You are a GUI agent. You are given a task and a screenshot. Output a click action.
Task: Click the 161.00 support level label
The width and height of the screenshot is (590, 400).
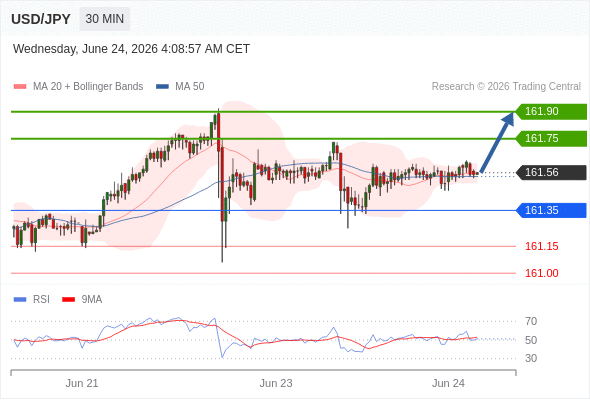[542, 273]
